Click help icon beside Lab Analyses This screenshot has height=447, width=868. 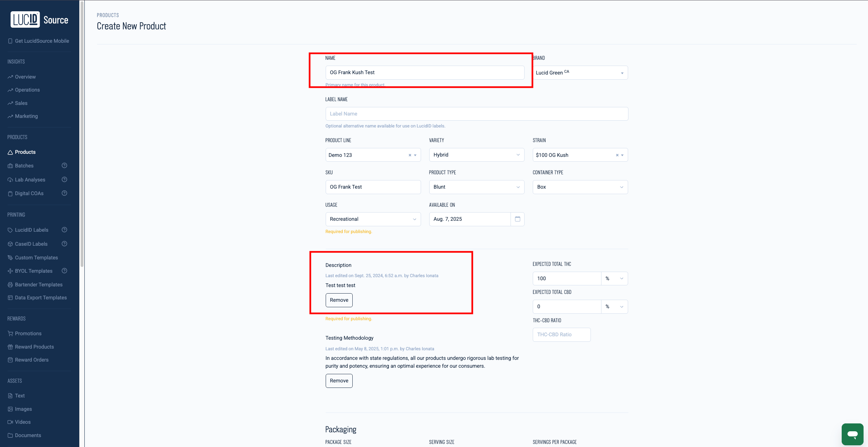[x=64, y=179]
